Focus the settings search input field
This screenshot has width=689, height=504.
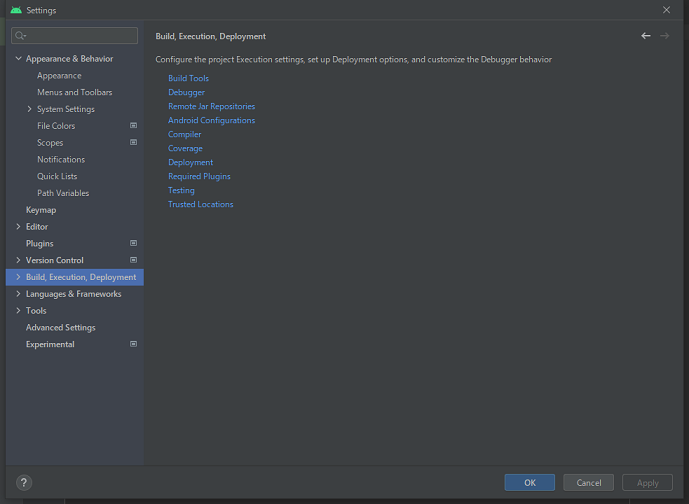tap(80, 36)
